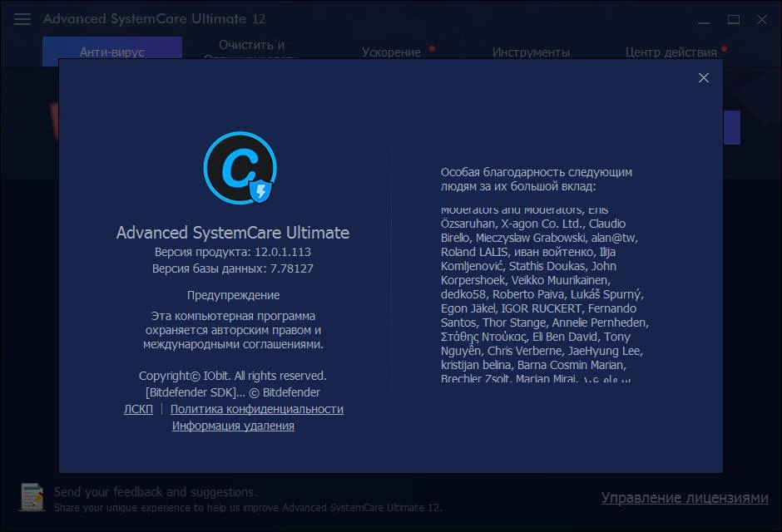Maximize the Advanced SystemCare window
This screenshot has width=782, height=532.
[x=733, y=19]
